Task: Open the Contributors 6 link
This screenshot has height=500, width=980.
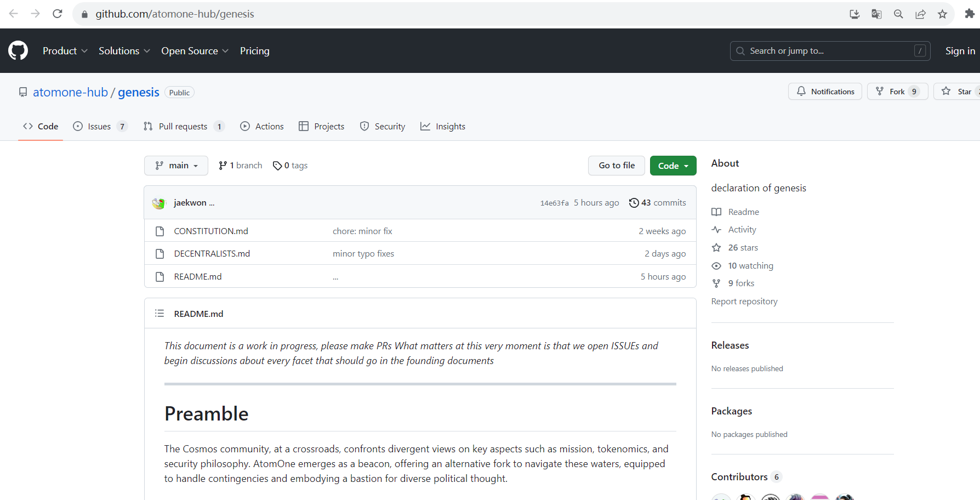Action: pyautogui.click(x=747, y=477)
